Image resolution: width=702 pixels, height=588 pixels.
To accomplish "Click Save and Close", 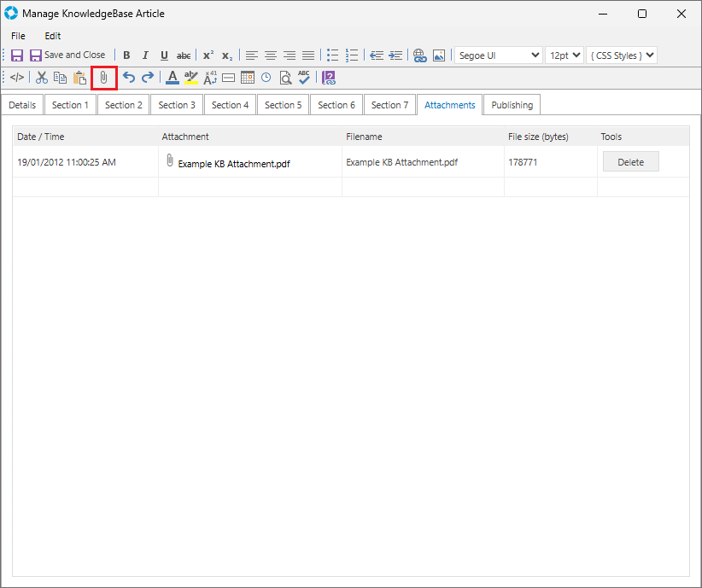I will [x=67, y=55].
